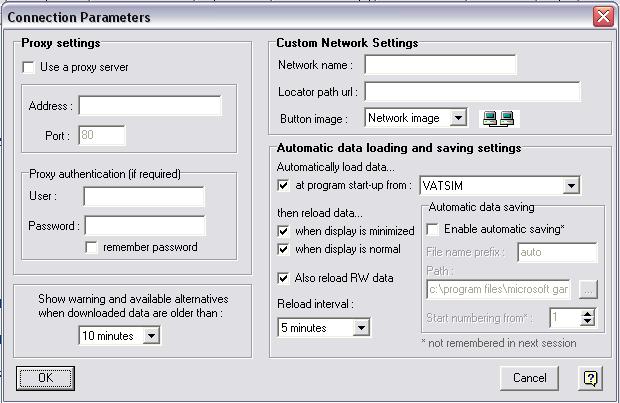The image size is (620, 403).
Task: Toggle reload when display is normal
Action: click(284, 250)
